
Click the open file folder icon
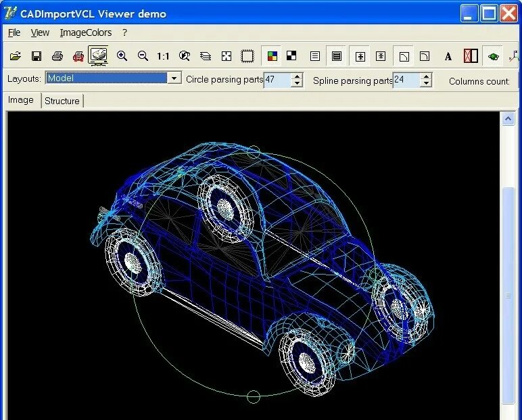16,56
